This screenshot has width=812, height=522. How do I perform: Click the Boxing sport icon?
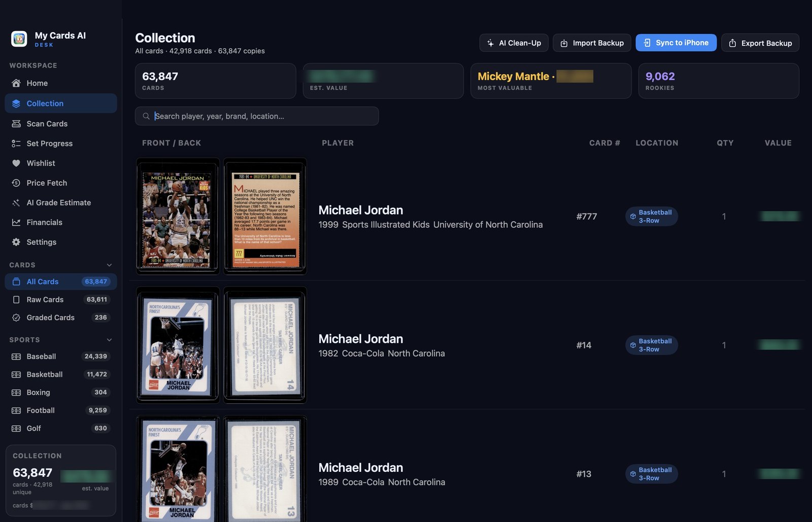(x=16, y=393)
